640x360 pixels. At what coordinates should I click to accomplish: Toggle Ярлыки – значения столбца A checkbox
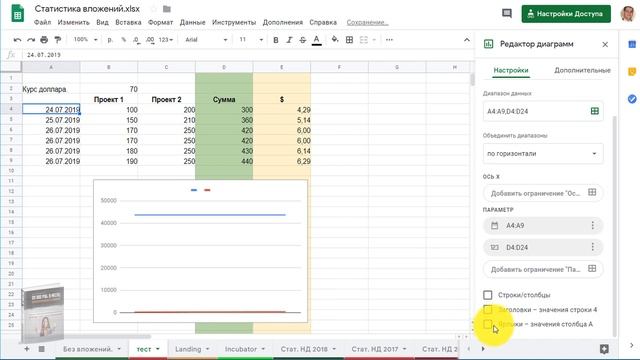[488, 324]
